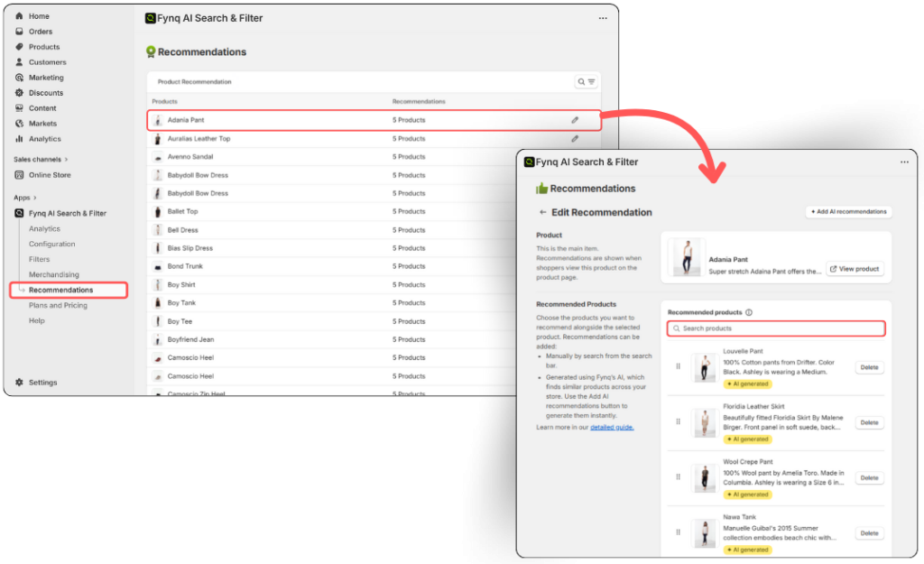Click drag handle for Wool Crepe Pant
Viewport: 924px width, 564px height.
[679, 477]
